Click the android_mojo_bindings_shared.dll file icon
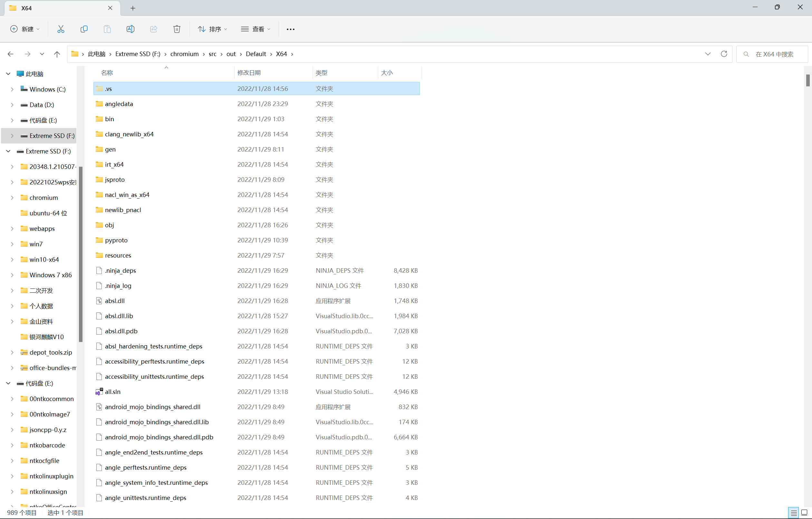Screen dimensions: 812x519 [x=99, y=406]
